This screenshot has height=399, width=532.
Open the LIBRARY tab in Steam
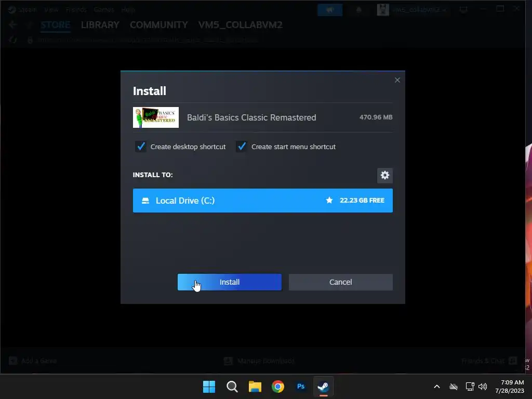click(x=100, y=25)
